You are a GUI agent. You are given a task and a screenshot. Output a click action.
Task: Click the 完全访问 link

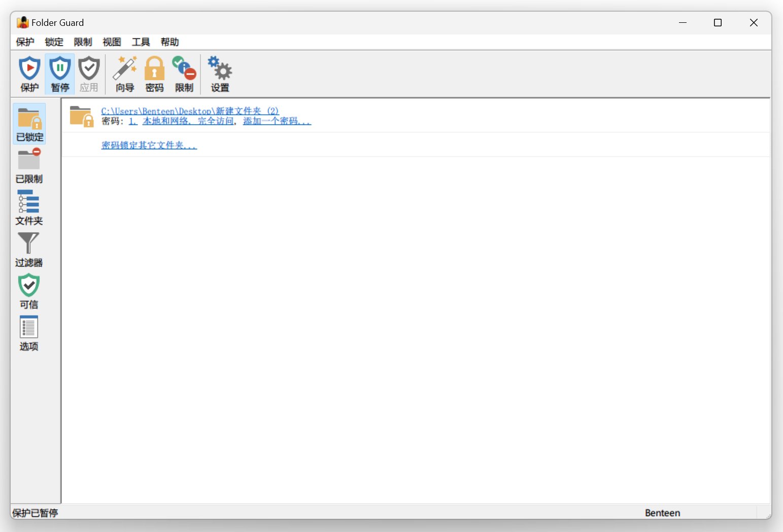click(x=216, y=121)
